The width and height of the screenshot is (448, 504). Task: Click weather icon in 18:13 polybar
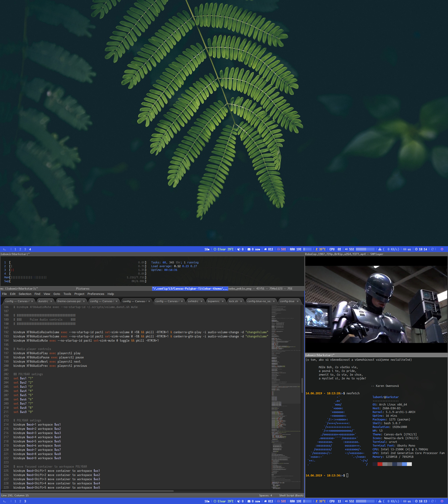coord(215,501)
